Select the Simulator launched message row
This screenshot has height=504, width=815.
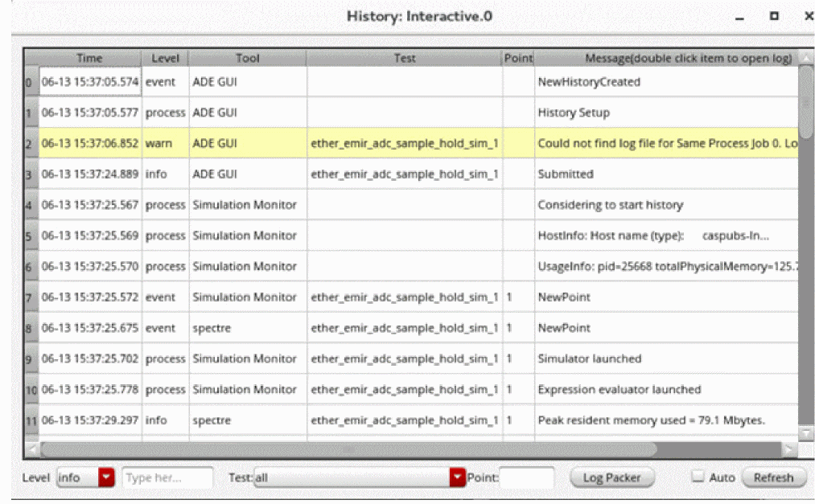click(589, 359)
